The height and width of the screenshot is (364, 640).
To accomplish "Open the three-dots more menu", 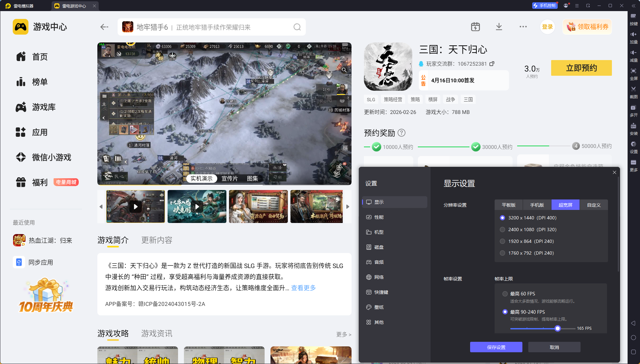I will pos(523,27).
